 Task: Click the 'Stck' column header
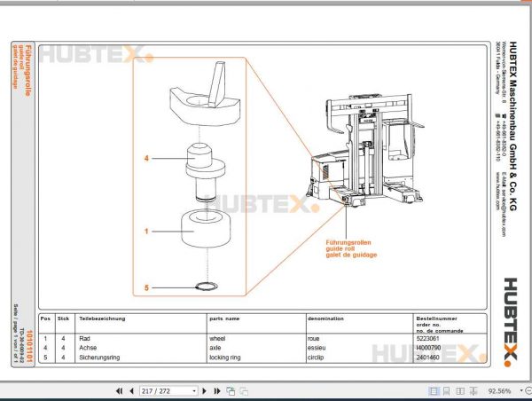click(x=63, y=318)
